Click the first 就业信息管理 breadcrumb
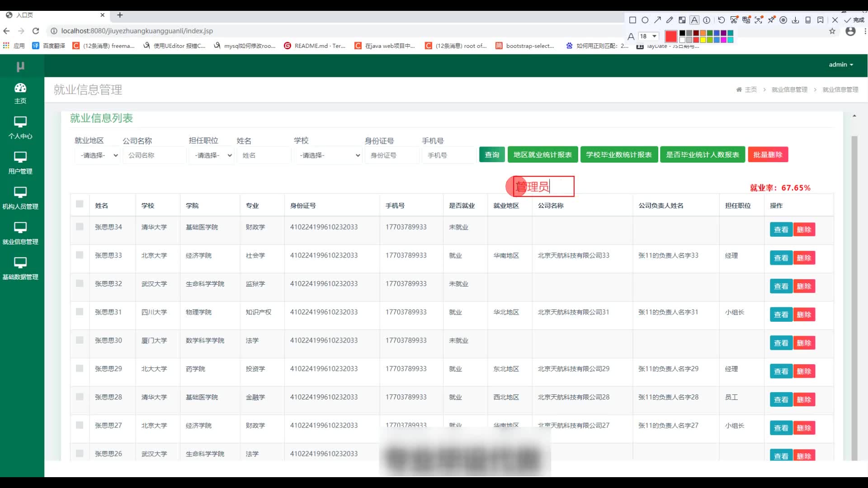The image size is (868, 488). [789, 89]
